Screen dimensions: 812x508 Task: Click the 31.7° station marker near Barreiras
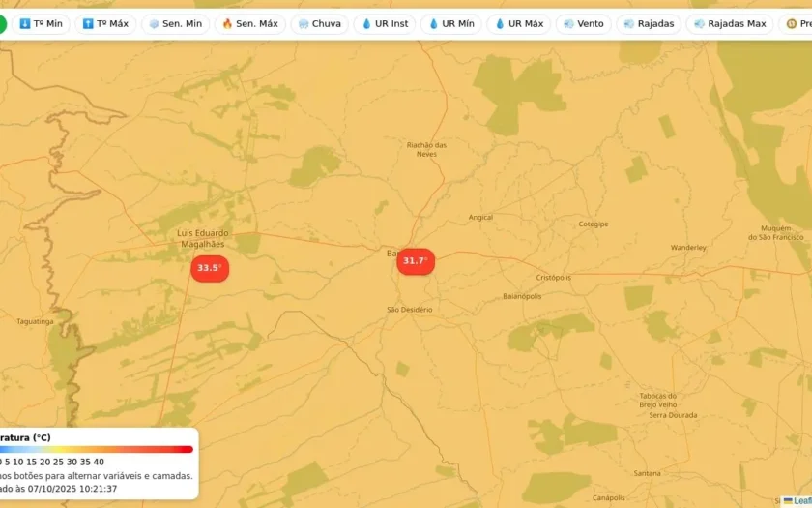[x=416, y=261]
